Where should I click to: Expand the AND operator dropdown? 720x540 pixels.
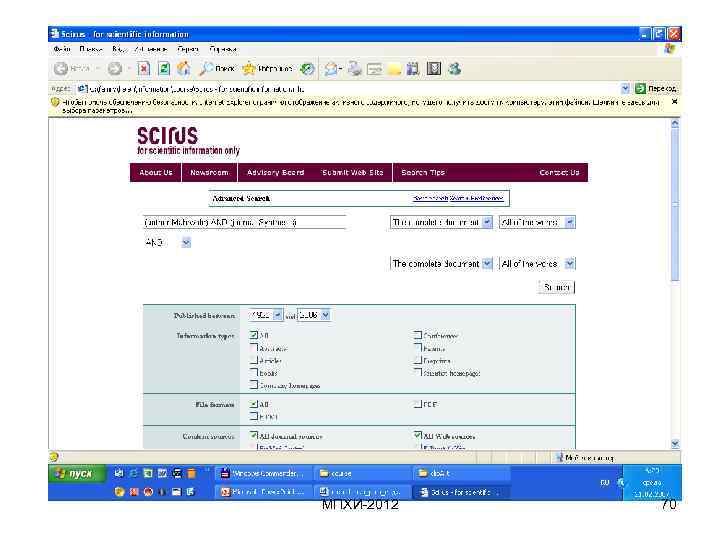[186, 242]
